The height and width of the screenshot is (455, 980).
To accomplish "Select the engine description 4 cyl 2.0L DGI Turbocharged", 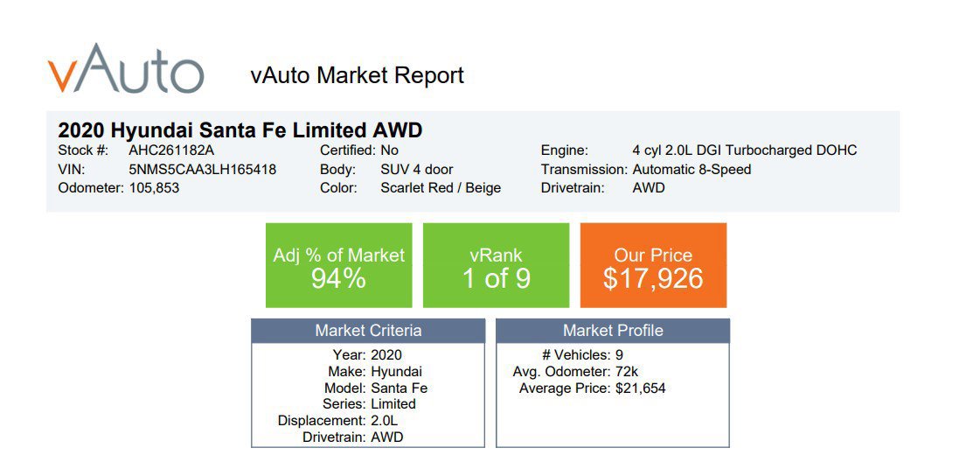I will click(x=744, y=150).
